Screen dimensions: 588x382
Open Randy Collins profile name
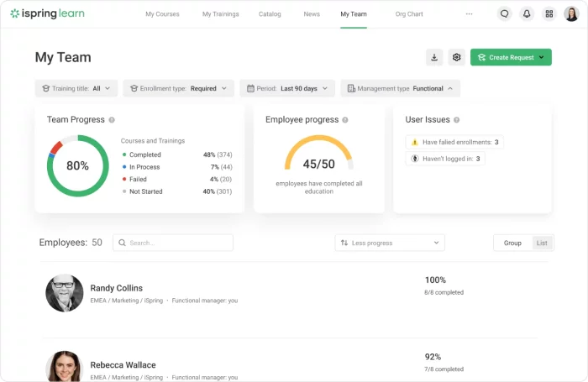(116, 288)
